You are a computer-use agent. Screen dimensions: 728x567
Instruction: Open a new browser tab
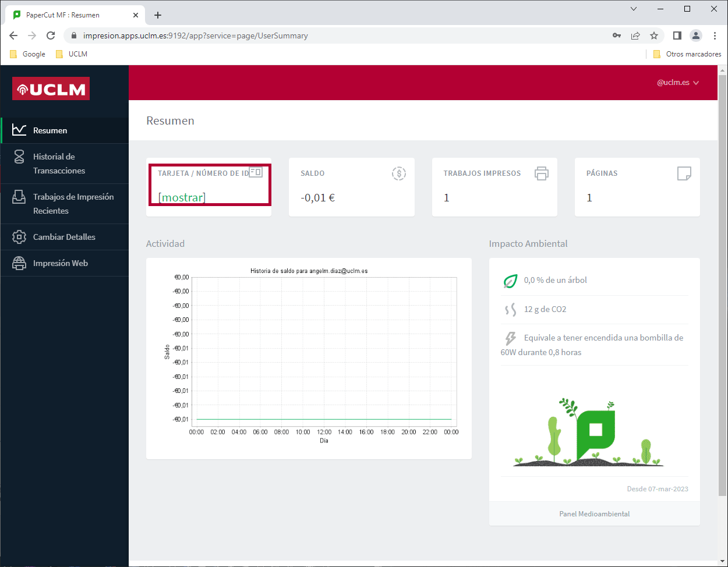pos(158,15)
